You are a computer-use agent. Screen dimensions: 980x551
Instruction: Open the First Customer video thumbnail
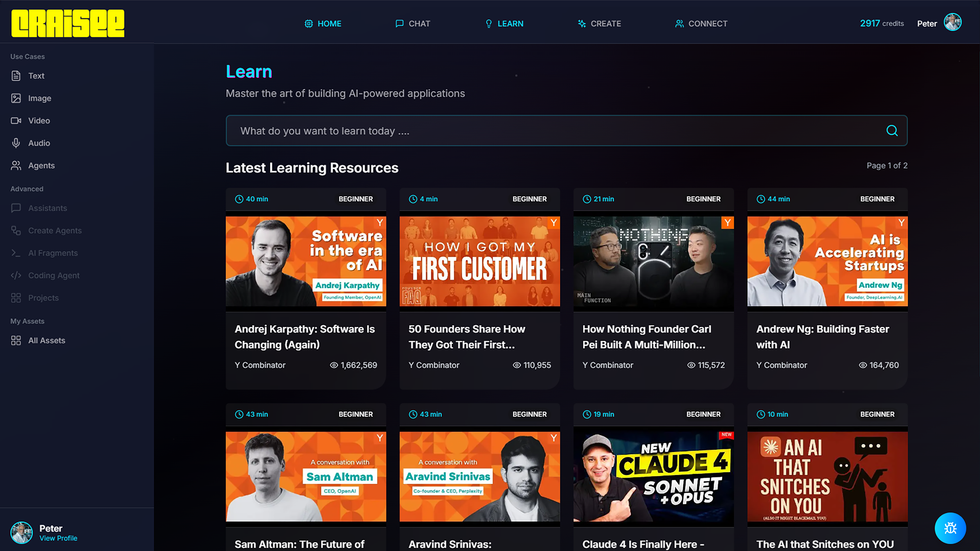pos(480,261)
